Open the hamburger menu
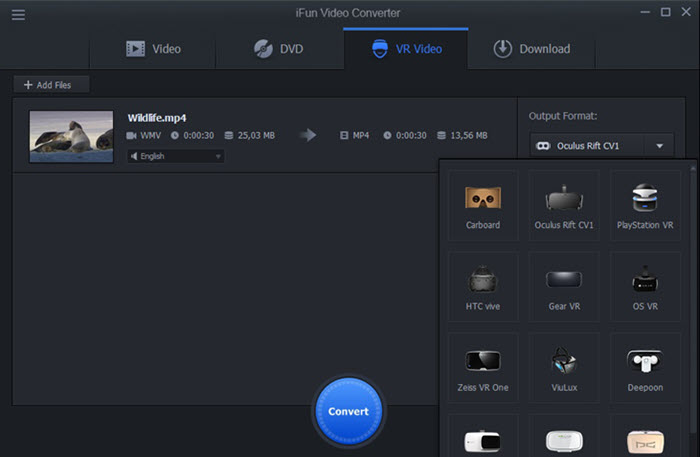This screenshot has height=457, width=700. pyautogui.click(x=18, y=15)
